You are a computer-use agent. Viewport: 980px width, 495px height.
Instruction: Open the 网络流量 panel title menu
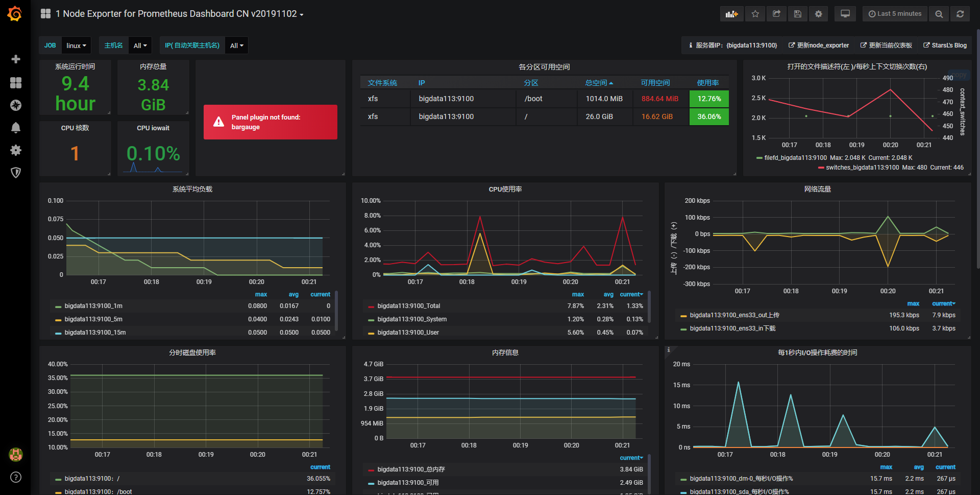coord(818,189)
